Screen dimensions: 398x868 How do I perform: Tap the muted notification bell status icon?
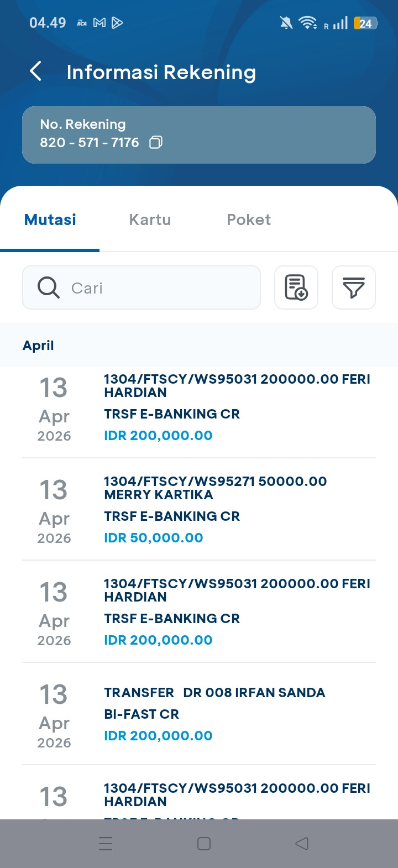pyautogui.click(x=286, y=23)
